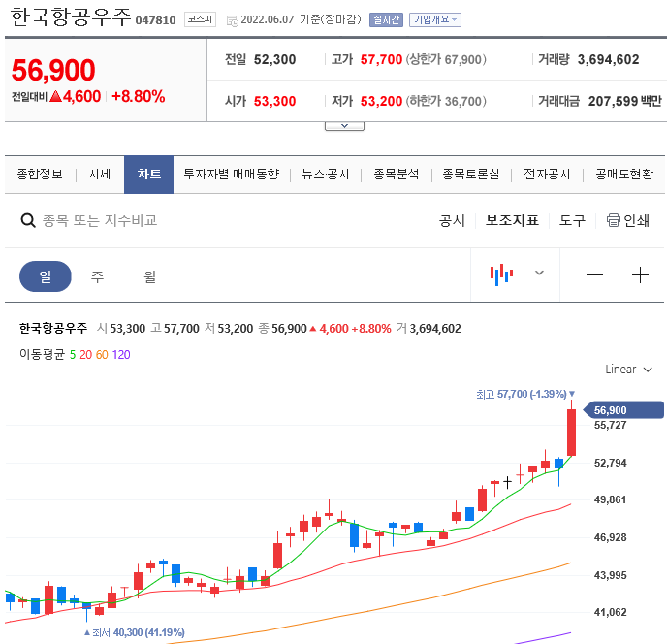The image size is (667, 644).
Task: Click the 공시 chart option
Action: pos(452,220)
